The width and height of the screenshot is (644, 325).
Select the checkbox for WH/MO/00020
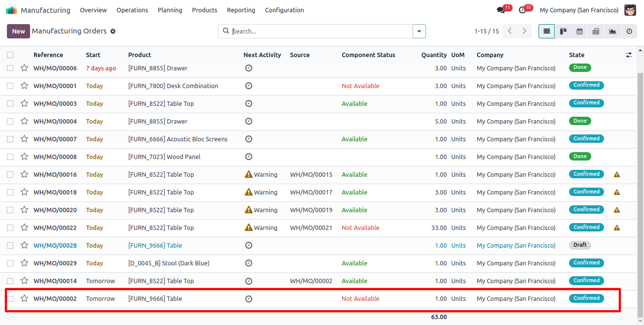pos(10,210)
